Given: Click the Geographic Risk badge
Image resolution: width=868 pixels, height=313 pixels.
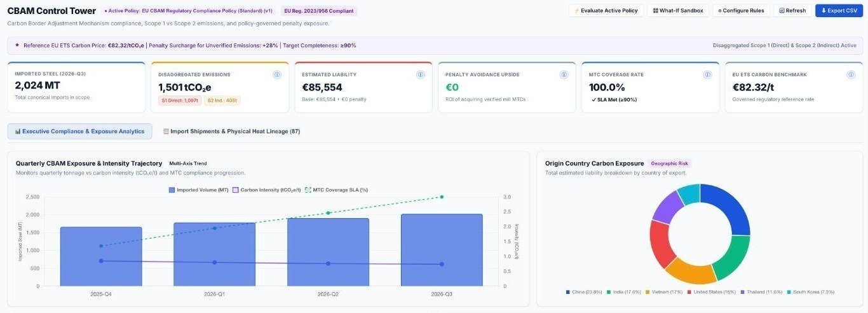Looking at the screenshot, I should pyautogui.click(x=670, y=163).
